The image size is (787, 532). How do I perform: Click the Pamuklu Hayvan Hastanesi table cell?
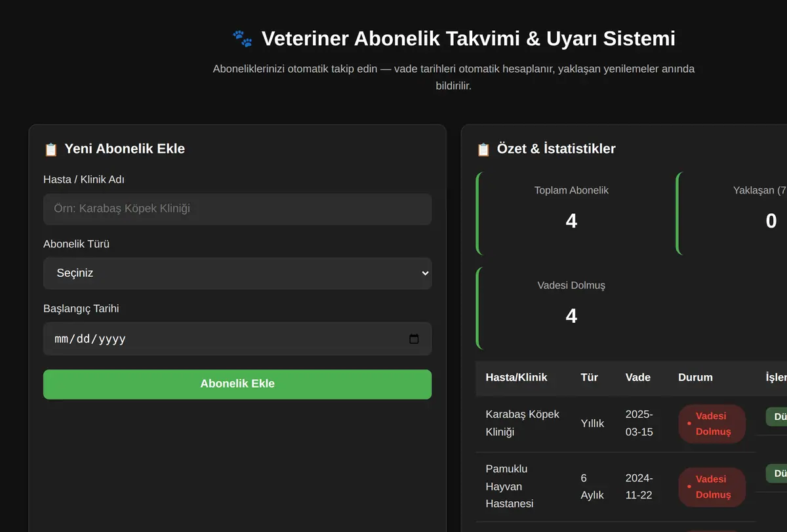pyautogui.click(x=523, y=486)
